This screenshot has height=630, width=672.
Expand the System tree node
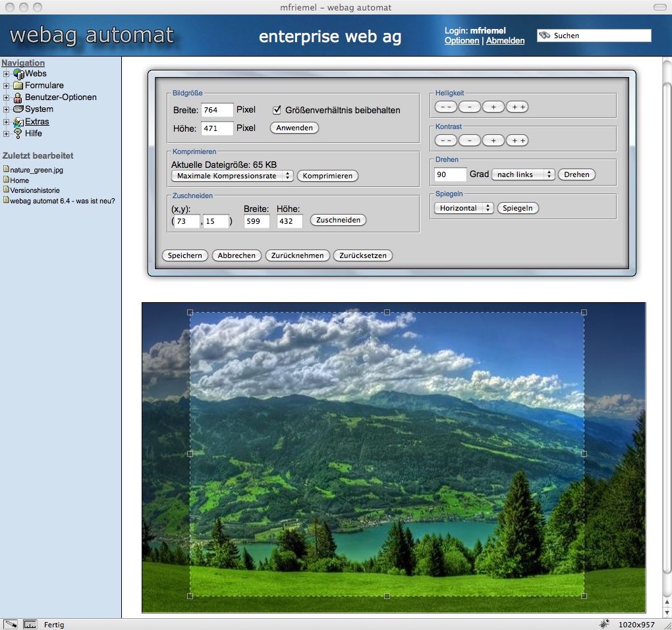(7, 109)
